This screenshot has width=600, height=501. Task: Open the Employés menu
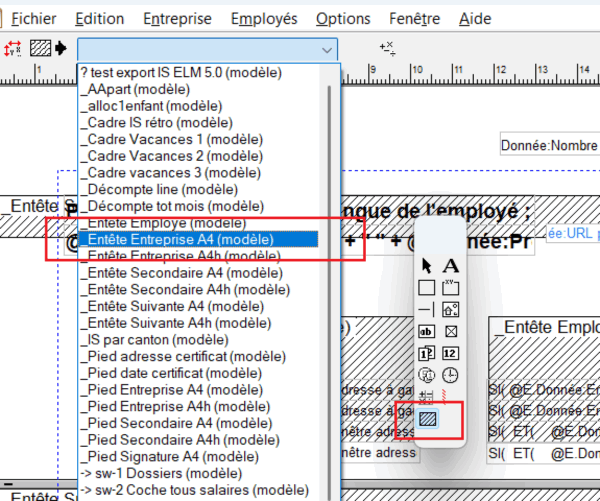point(264,19)
